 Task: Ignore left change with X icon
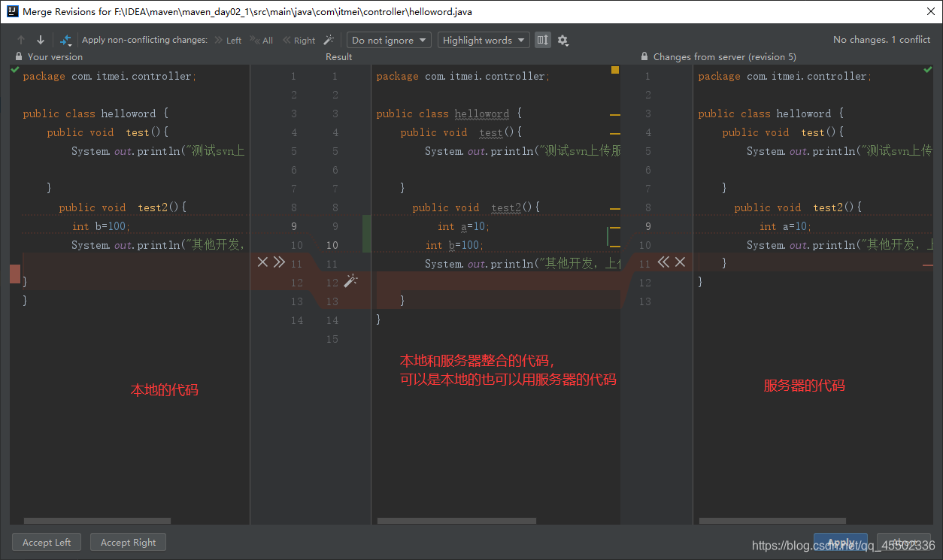262,262
